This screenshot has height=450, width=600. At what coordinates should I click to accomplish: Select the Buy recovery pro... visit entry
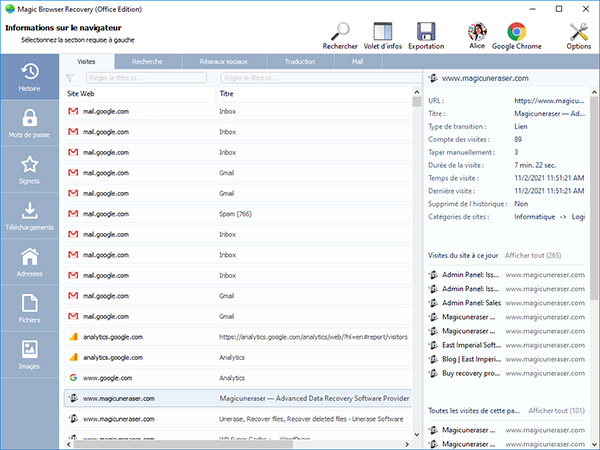click(506, 373)
